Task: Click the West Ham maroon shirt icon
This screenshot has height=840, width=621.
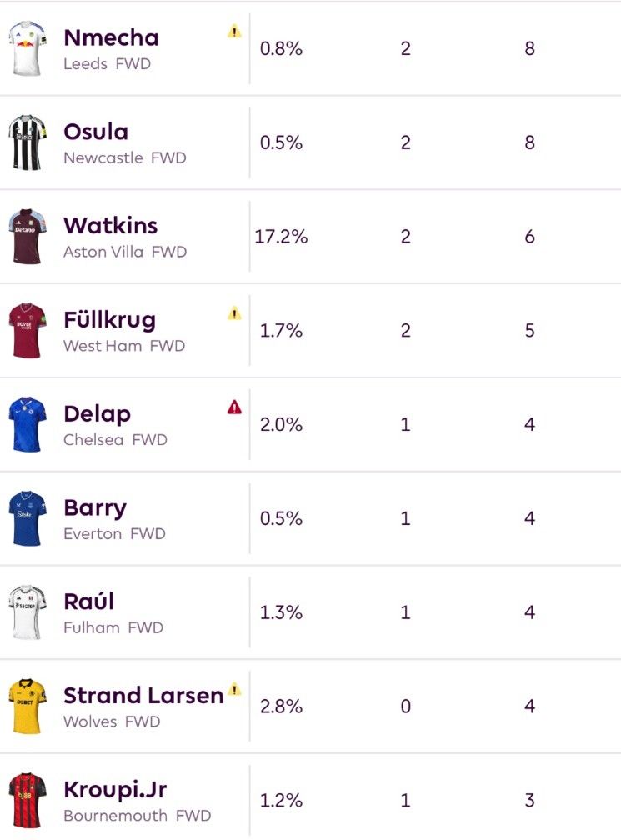Action: (x=28, y=330)
